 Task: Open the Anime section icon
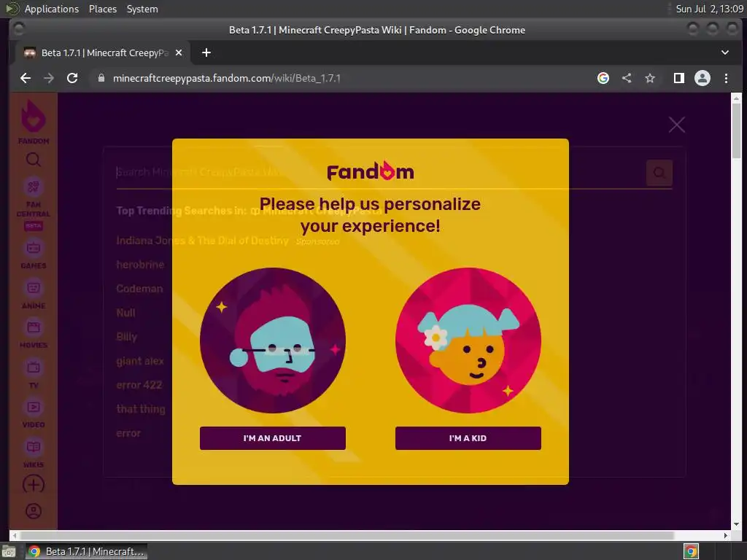(x=34, y=294)
